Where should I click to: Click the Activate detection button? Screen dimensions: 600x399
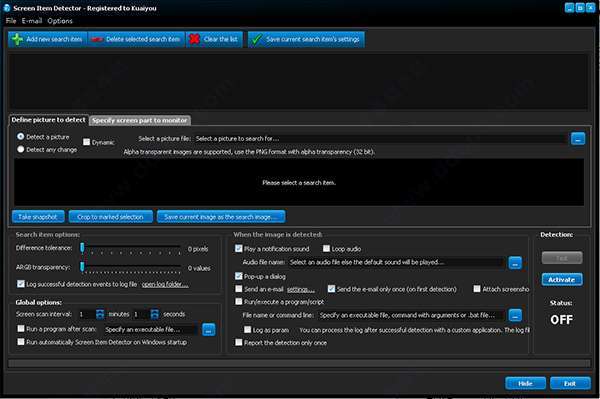click(x=562, y=280)
